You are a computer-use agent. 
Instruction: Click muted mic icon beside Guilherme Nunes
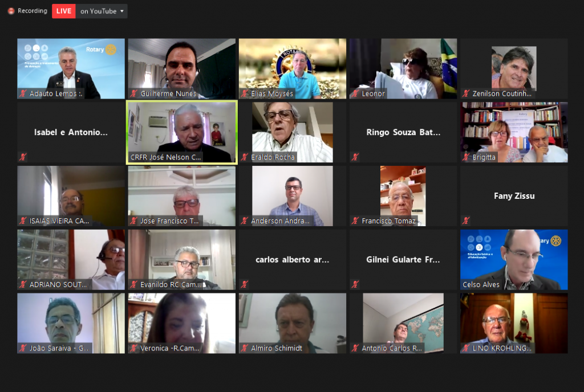pos(134,93)
